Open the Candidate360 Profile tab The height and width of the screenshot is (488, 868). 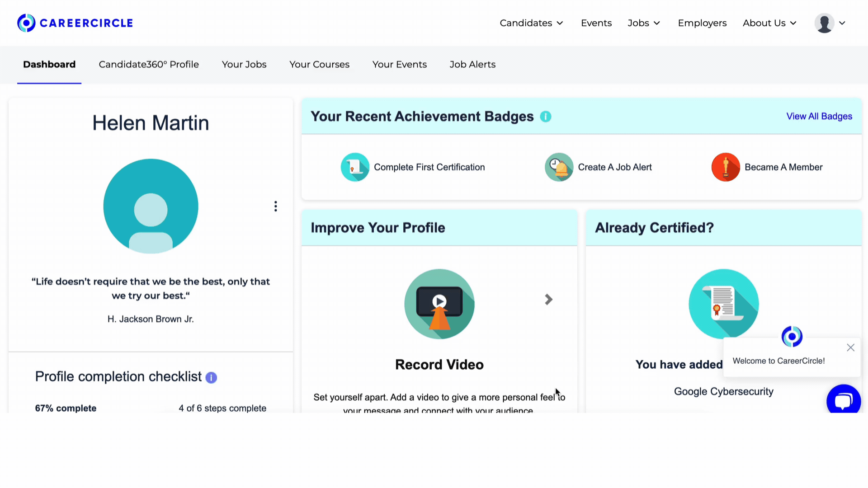point(149,64)
